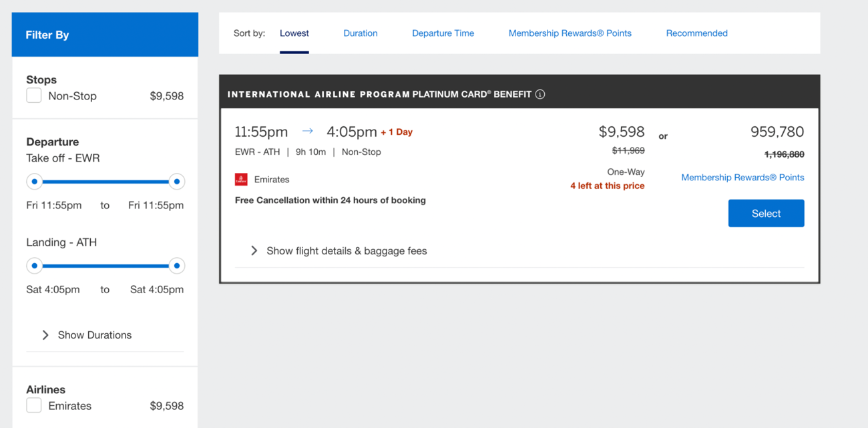Sort flights by Recommended
868x428 pixels.
pos(696,33)
